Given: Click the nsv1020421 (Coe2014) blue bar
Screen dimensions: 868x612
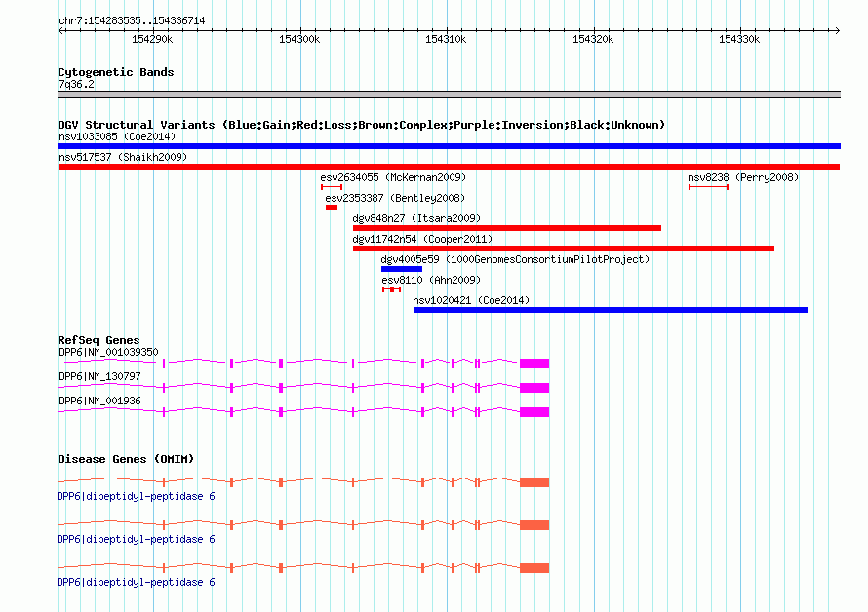Looking at the screenshot, I should point(611,310).
